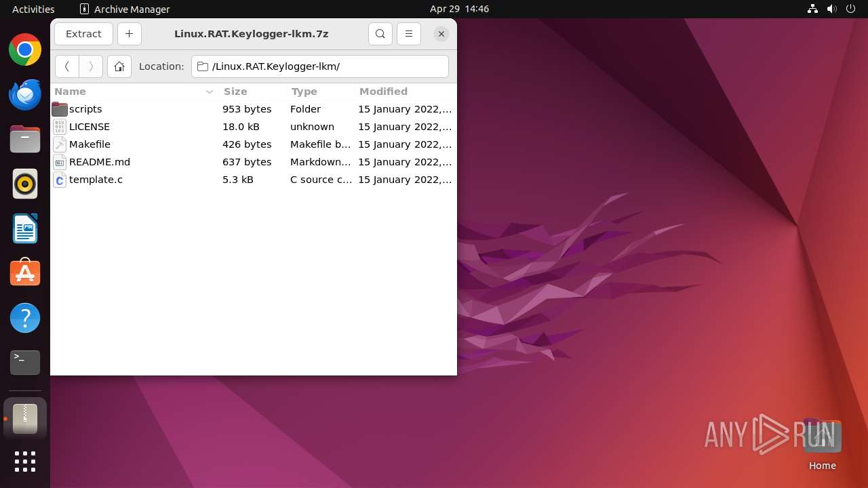Select the template.c file name
The height and width of the screenshot is (488, 868).
pyautogui.click(x=96, y=180)
